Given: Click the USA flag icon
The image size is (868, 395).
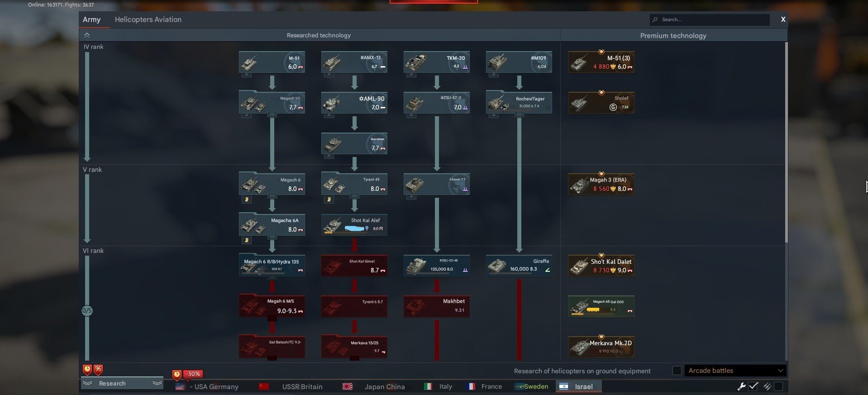Looking at the screenshot, I should tap(180, 386).
